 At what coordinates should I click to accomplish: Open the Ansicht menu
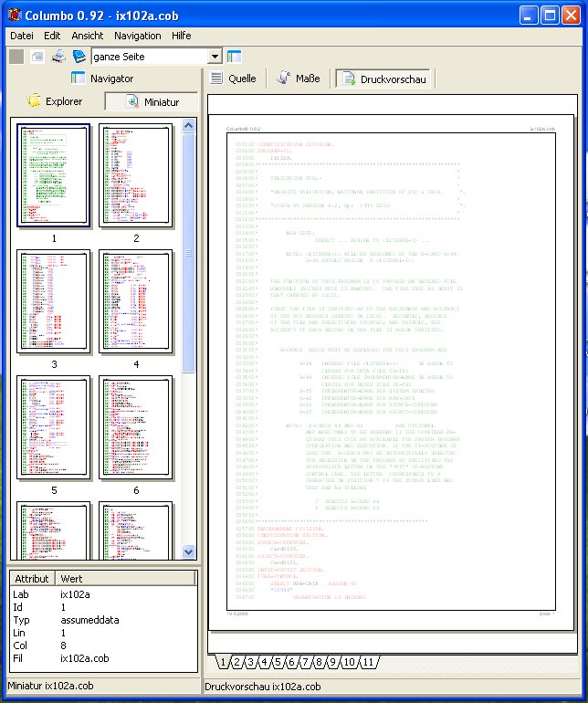point(87,36)
